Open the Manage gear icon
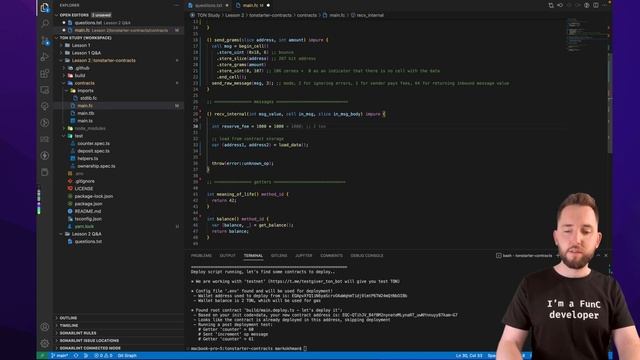This screenshot has height=360, width=640. pos(45,343)
